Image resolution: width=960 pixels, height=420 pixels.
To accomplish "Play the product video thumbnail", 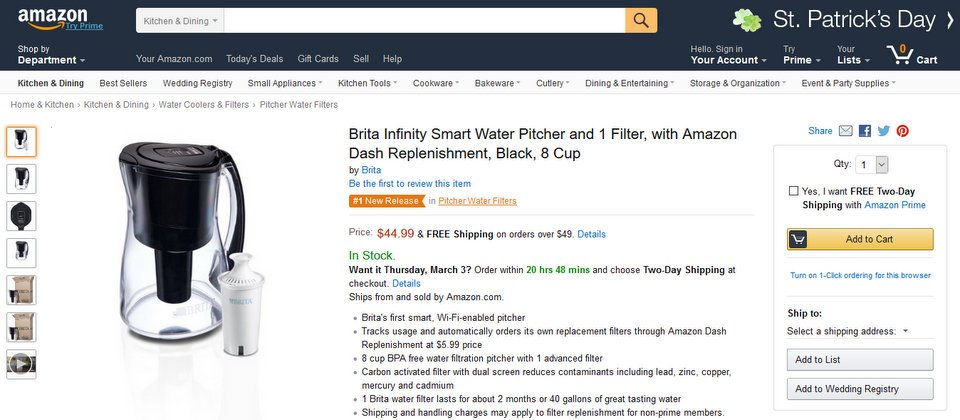I will pyautogui.click(x=21, y=364).
